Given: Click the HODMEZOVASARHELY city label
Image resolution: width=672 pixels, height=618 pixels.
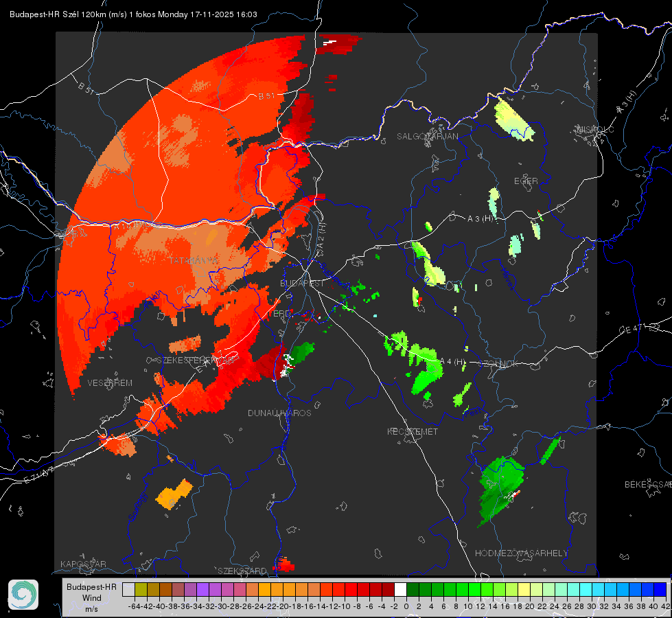Looking at the screenshot, I should [x=521, y=553].
